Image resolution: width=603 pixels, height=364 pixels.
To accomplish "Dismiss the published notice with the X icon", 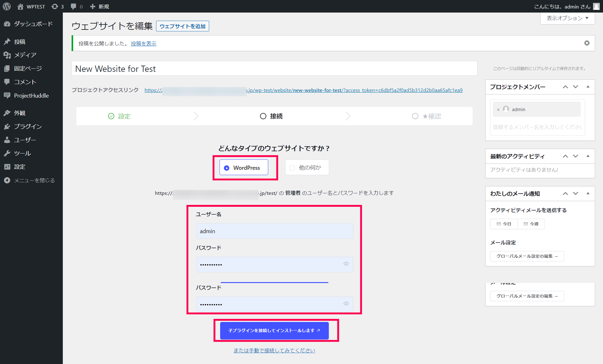I will click(587, 43).
